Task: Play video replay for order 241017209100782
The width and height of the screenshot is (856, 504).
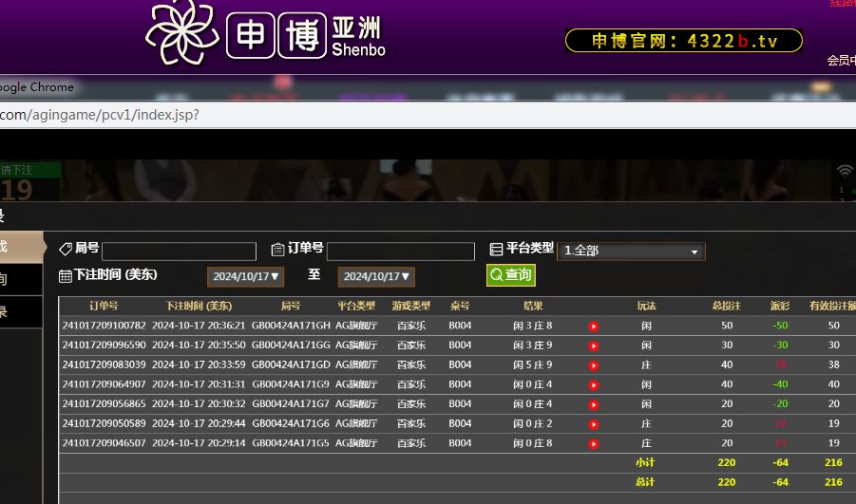Action: click(594, 326)
